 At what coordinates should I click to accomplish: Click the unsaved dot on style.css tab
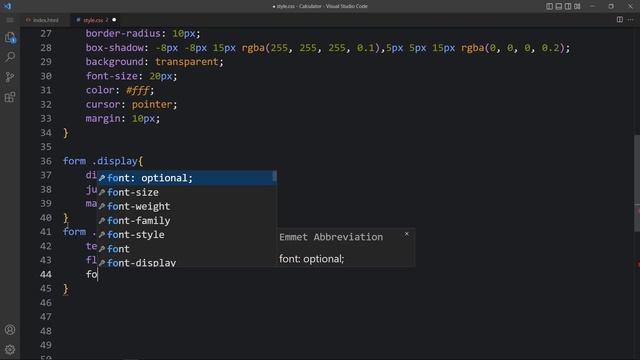click(x=114, y=20)
